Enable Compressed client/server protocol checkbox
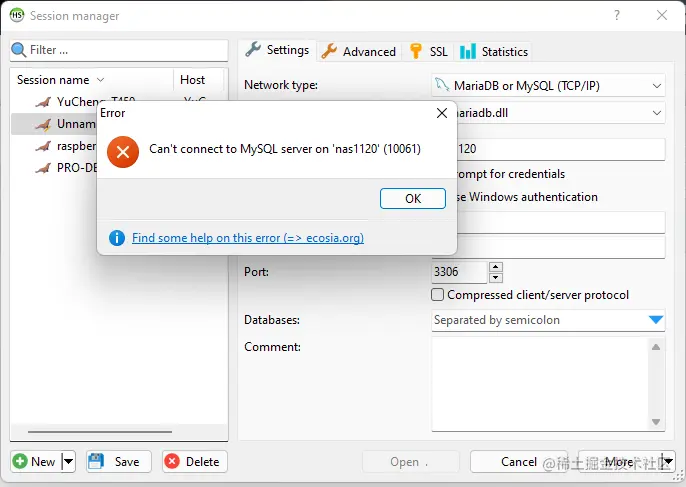This screenshot has width=686, height=487. pyautogui.click(x=438, y=295)
